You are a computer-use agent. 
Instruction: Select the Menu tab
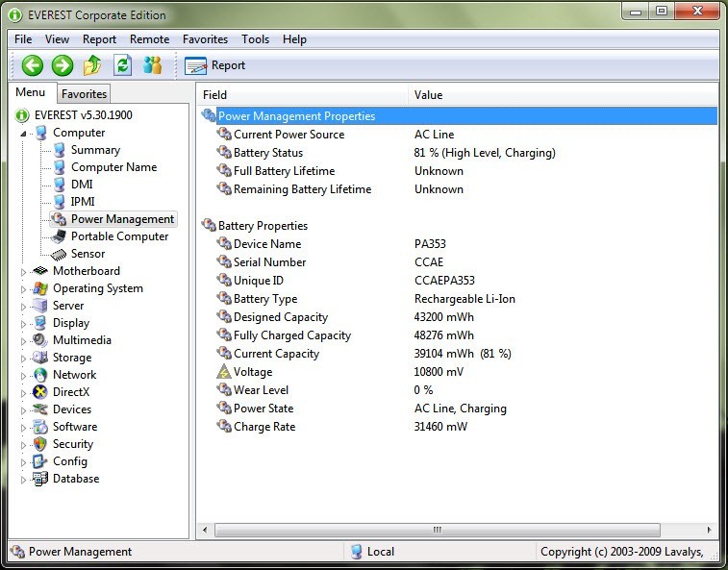(30, 92)
